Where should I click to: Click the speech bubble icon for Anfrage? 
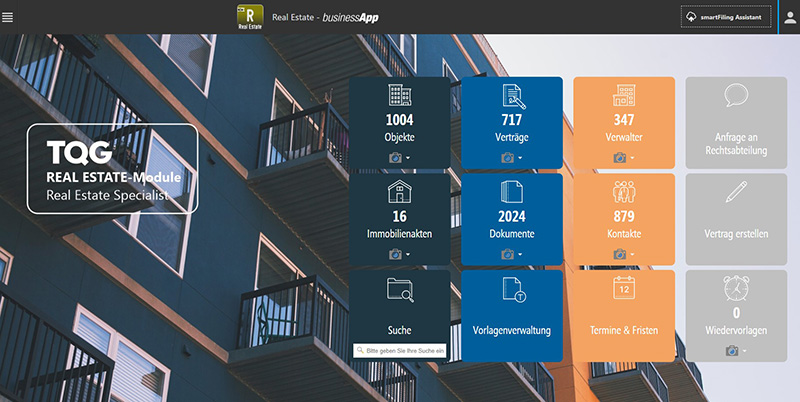[736, 95]
